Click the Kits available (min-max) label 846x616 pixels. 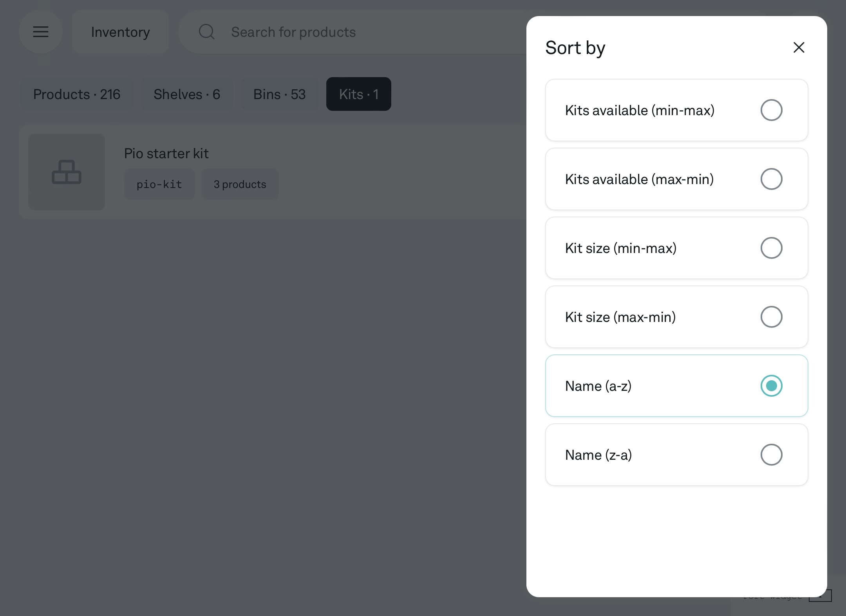coord(640,110)
